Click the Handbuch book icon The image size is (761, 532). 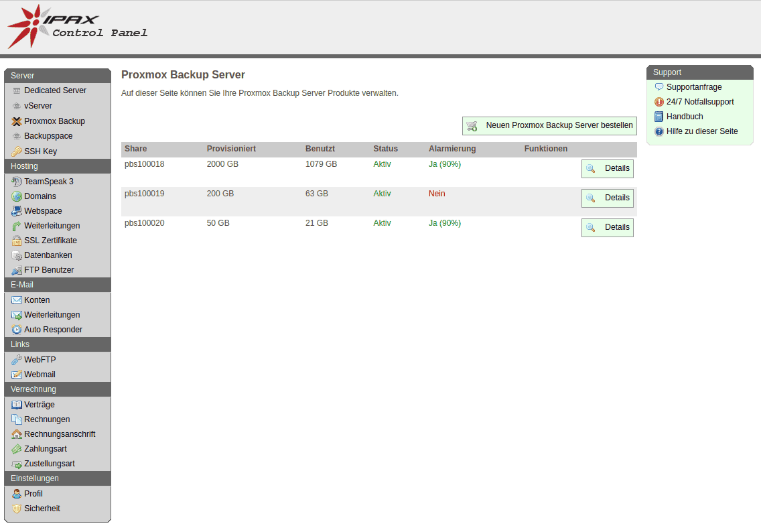click(659, 117)
